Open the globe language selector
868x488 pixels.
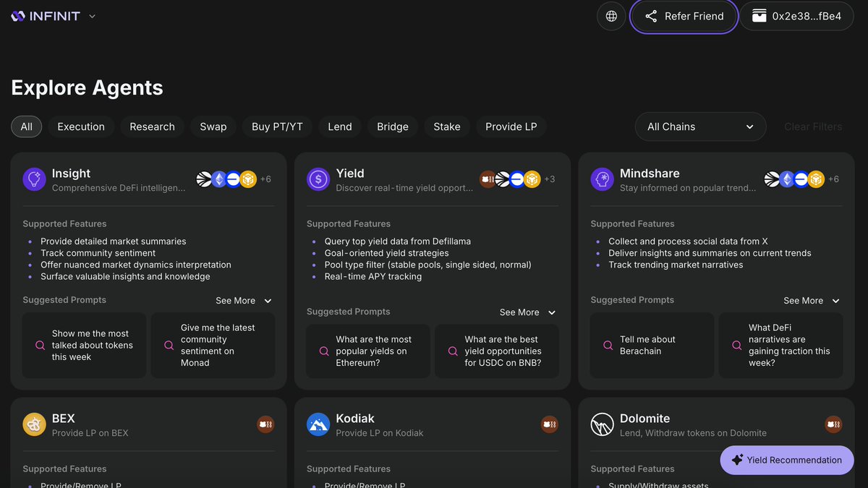[611, 16]
